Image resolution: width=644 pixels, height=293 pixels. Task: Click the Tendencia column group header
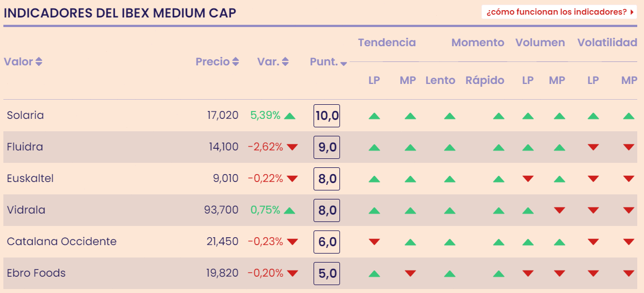point(387,43)
